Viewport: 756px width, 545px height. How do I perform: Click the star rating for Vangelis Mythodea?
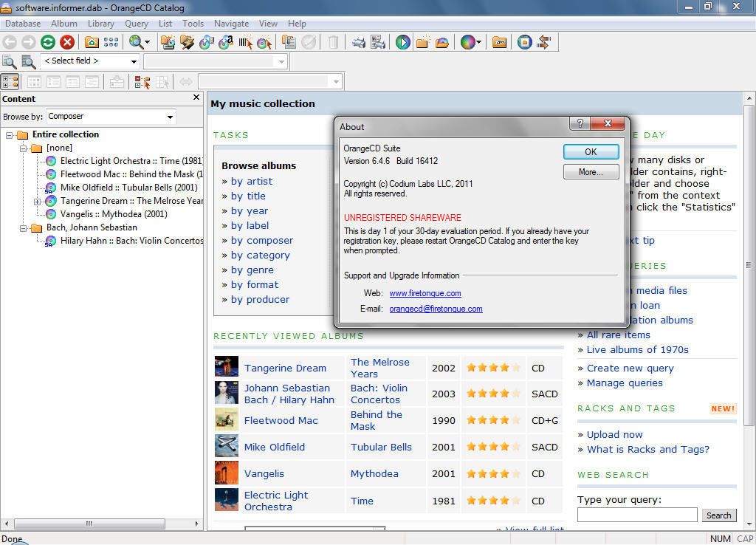[492, 473]
